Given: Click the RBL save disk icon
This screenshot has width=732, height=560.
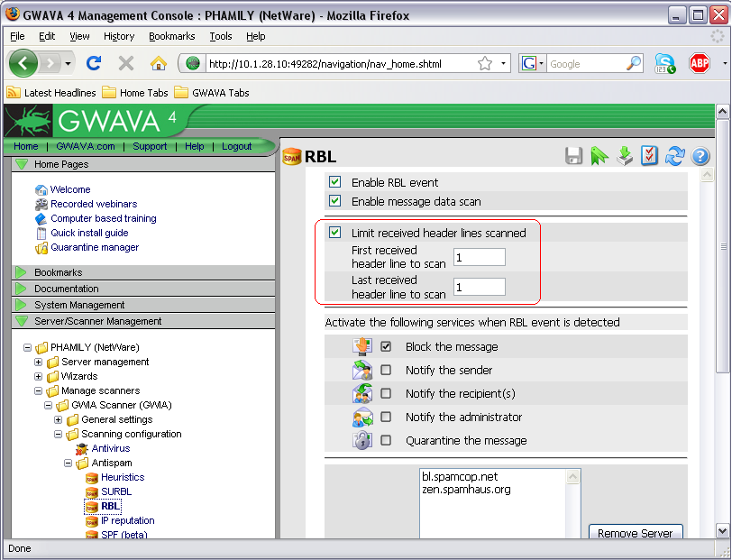Looking at the screenshot, I should point(573,156).
